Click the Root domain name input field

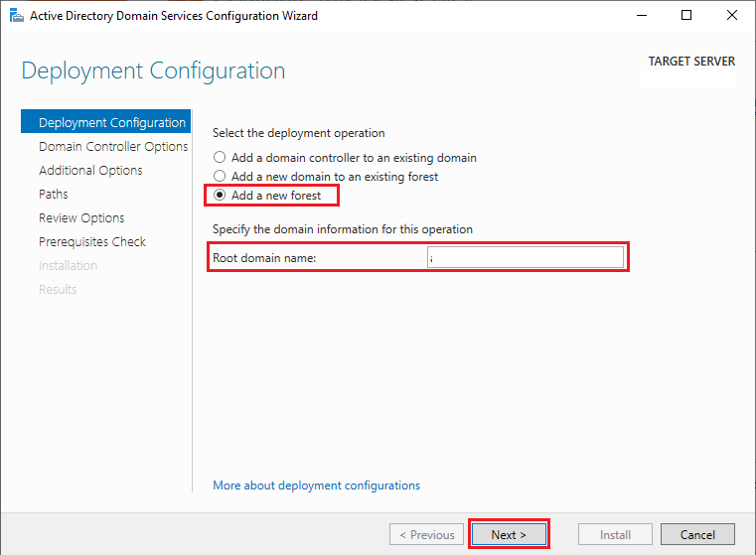[x=526, y=257]
